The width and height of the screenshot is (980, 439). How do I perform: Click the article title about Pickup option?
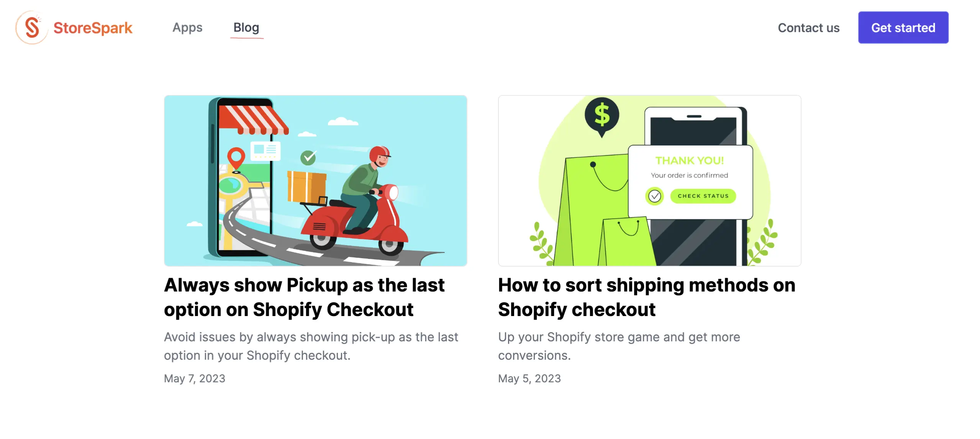tap(305, 297)
